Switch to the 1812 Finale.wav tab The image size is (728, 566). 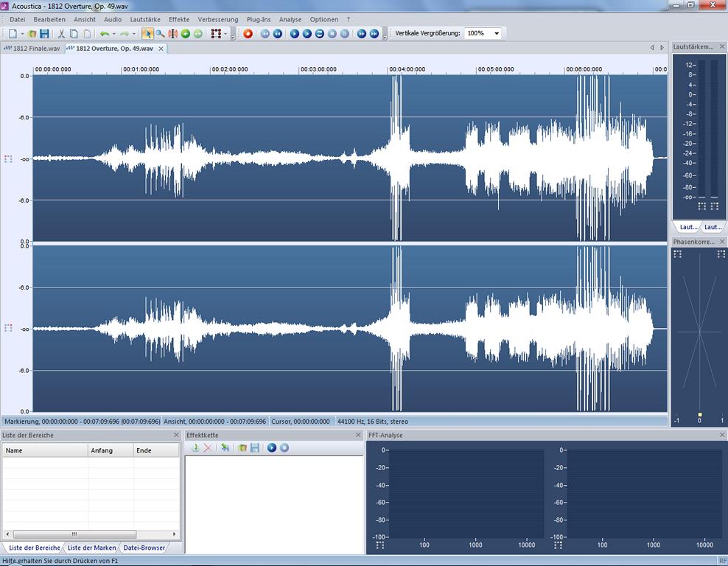tap(32, 49)
